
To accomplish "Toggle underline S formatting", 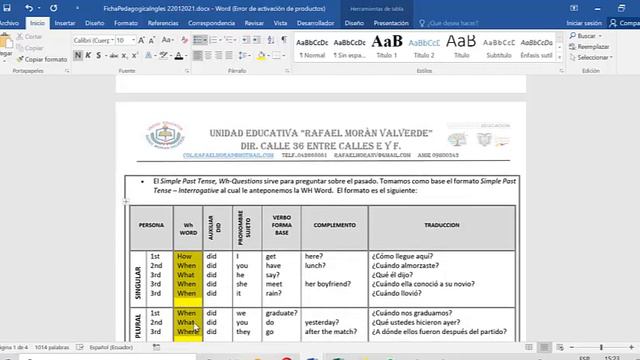I will click(98, 55).
